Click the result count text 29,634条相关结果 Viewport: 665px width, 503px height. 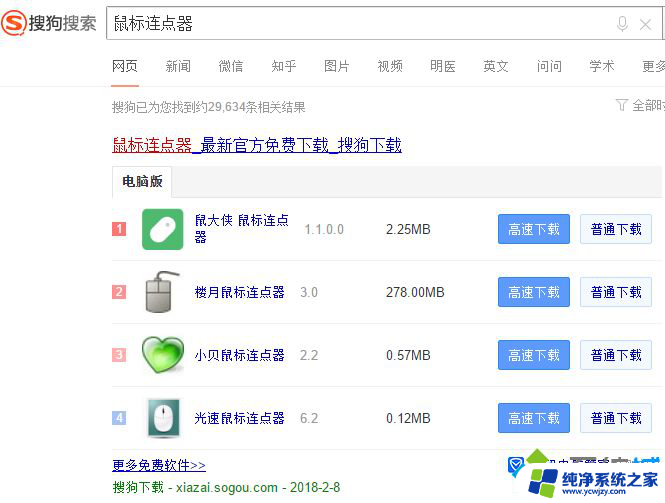point(257,107)
